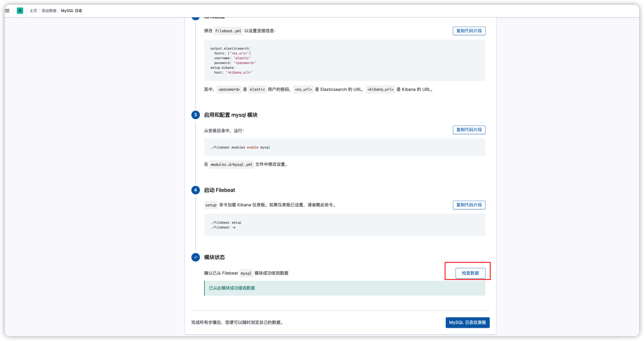Viewport: 644px width, 341px height.
Task: Open the MySQL 日志仪表板 dashboard
Action: pos(467,322)
